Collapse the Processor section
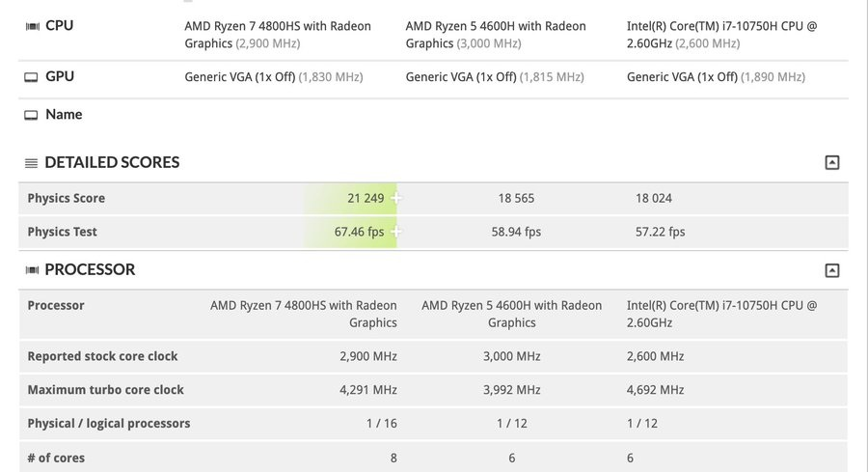Screen dimensions: 868x472 click(x=832, y=270)
